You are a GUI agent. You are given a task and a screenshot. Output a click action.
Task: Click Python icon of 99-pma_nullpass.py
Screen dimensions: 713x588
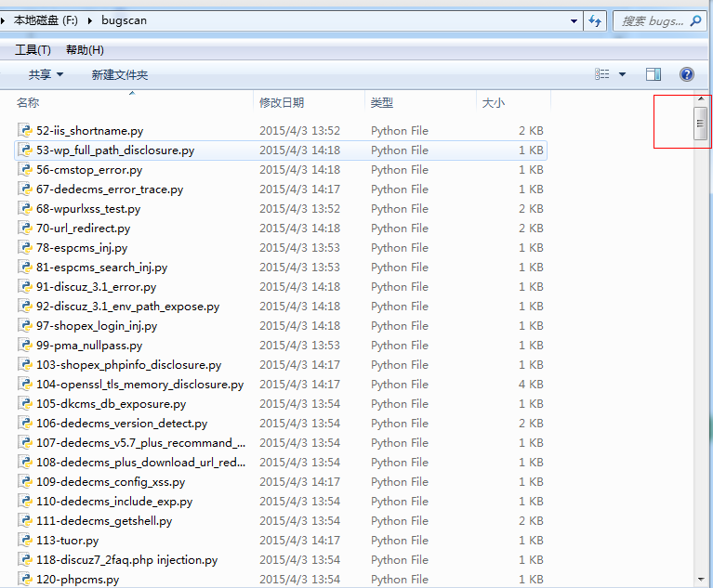25,346
